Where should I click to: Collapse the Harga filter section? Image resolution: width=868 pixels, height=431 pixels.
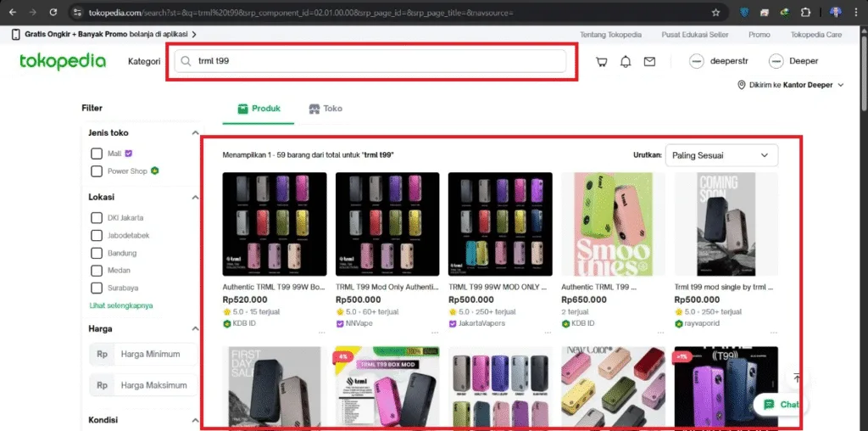point(195,329)
